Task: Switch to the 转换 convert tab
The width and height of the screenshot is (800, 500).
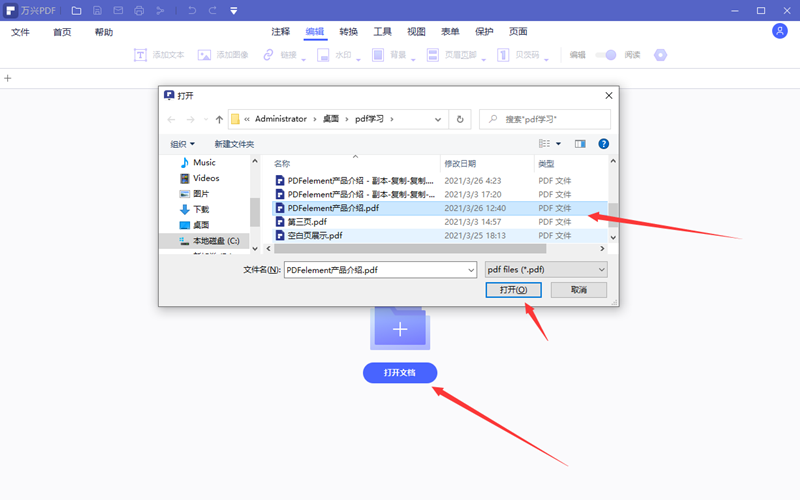Action: pos(349,32)
